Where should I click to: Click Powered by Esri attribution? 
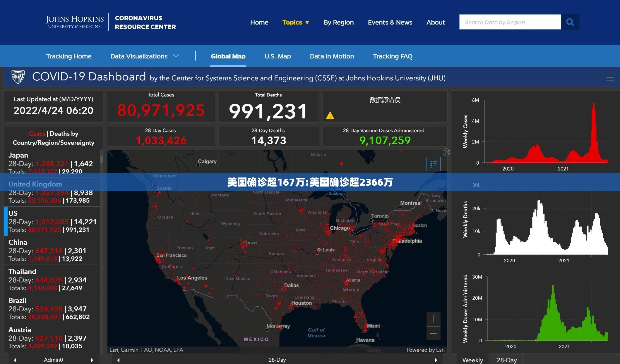click(x=425, y=350)
